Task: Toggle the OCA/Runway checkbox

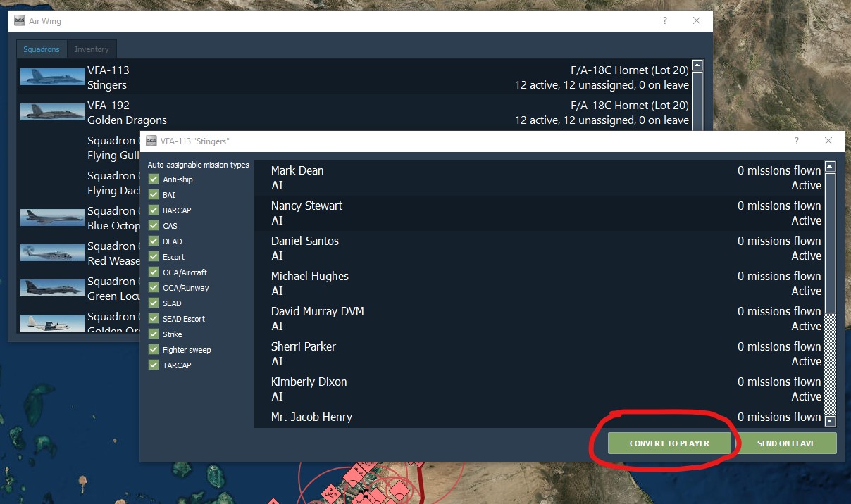Action: (x=154, y=288)
